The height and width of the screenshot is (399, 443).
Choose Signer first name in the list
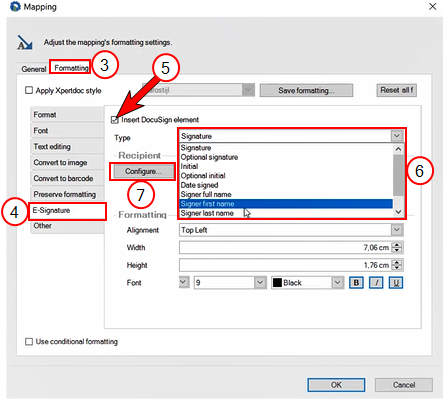[286, 204]
